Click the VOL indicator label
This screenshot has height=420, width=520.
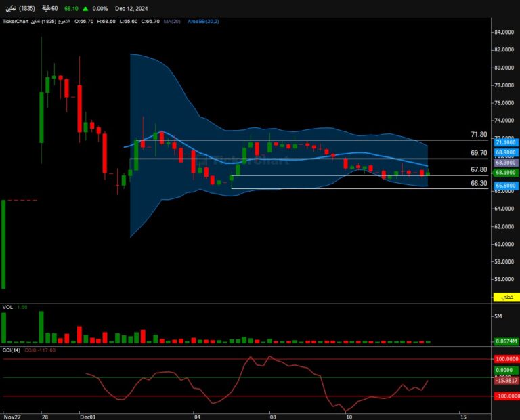point(8,308)
